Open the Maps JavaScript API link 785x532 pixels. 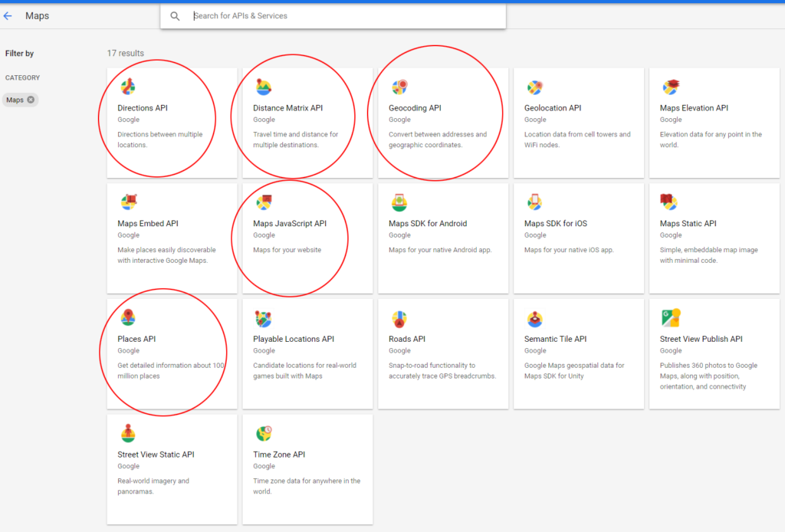(290, 223)
